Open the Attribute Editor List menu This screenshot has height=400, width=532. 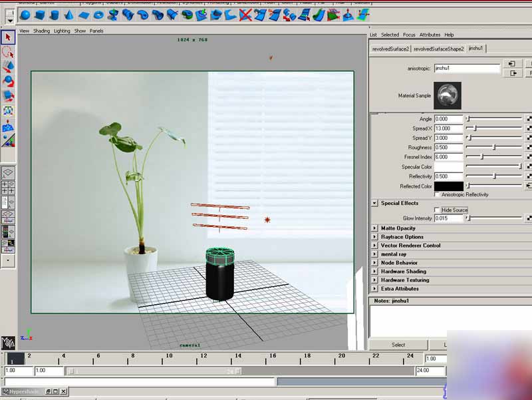tap(373, 35)
